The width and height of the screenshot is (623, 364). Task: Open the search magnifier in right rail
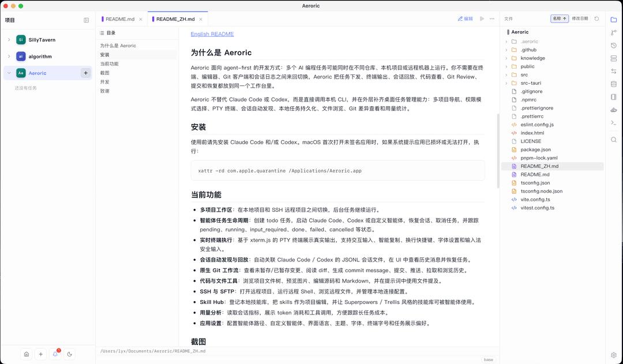[x=613, y=140]
